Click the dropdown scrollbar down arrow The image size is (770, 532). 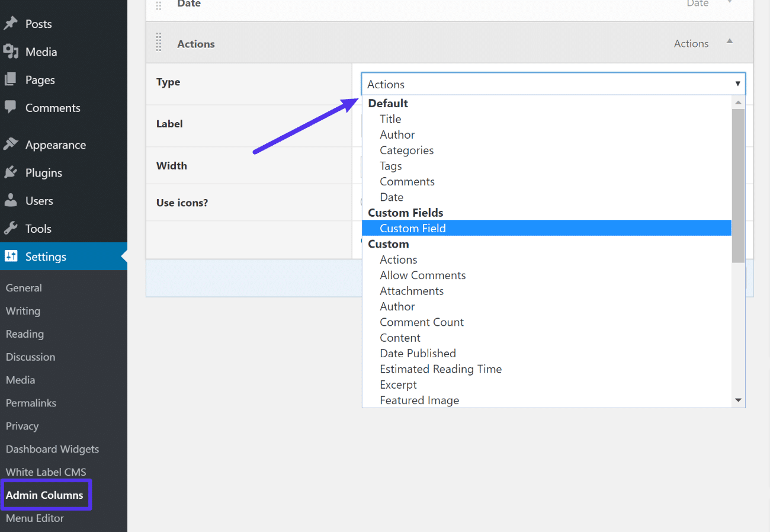click(x=738, y=399)
